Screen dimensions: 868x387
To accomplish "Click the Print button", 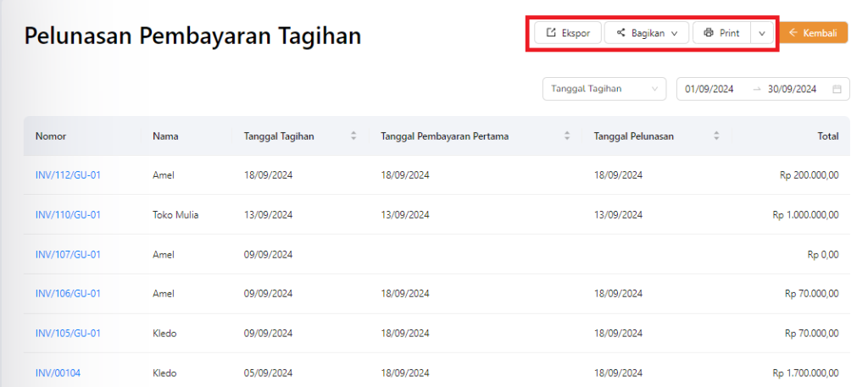I will (x=721, y=33).
